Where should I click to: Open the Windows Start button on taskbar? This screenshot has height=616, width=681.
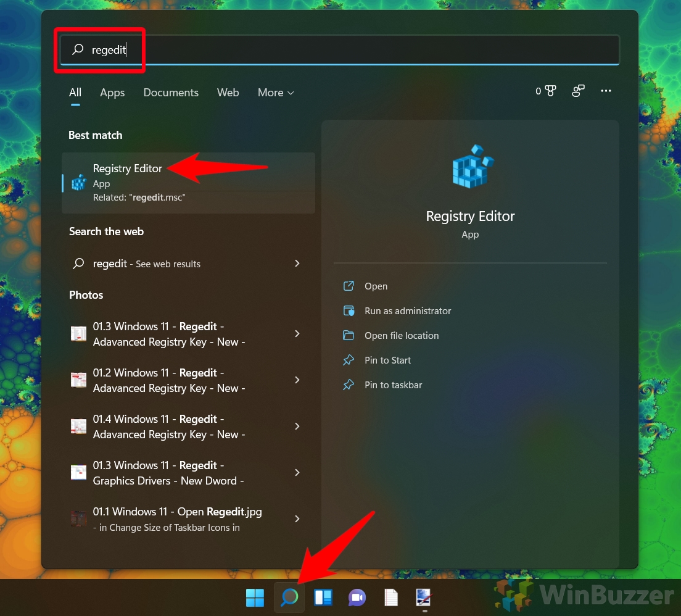[x=255, y=597]
